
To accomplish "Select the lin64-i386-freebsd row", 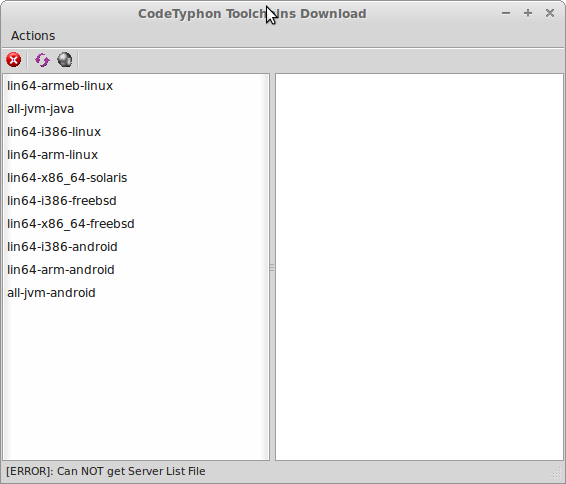I will pyautogui.click(x=136, y=201).
